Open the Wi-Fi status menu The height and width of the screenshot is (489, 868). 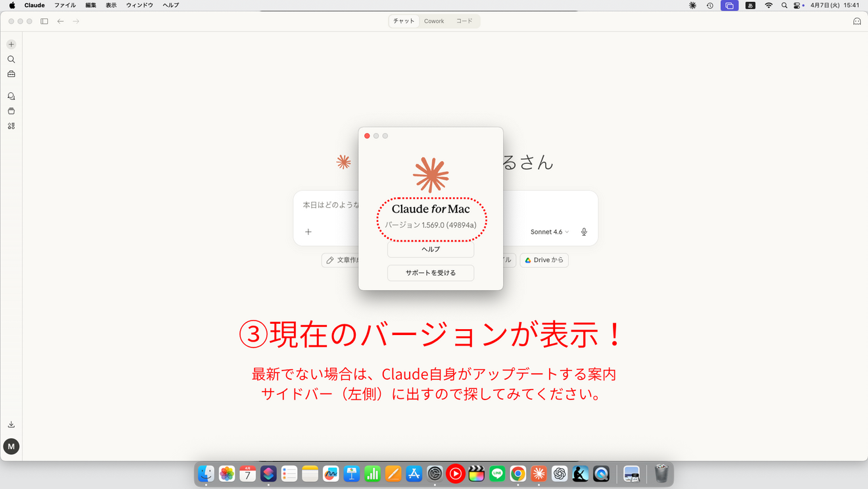769,5
